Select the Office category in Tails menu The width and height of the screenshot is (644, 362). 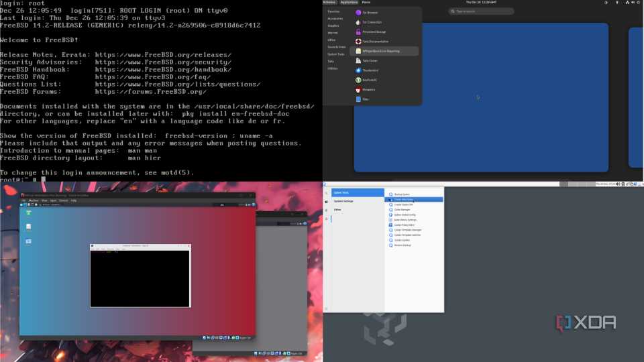331,40
